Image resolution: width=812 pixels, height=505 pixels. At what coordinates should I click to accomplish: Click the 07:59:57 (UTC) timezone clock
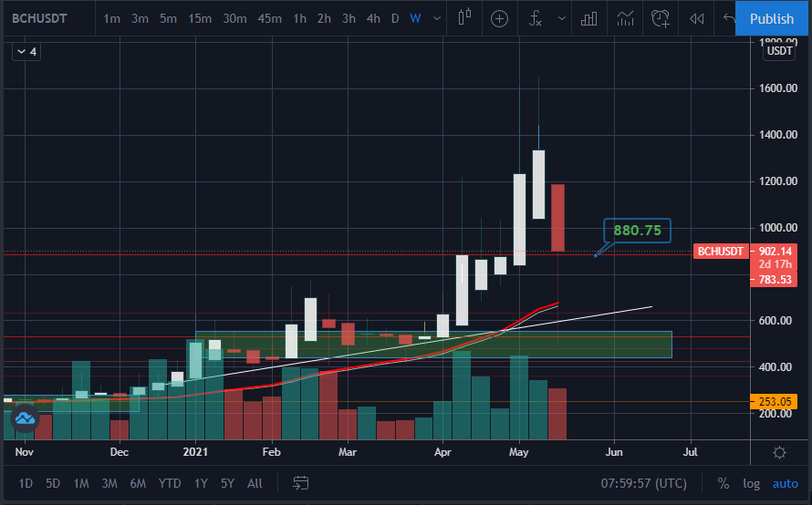tap(644, 484)
